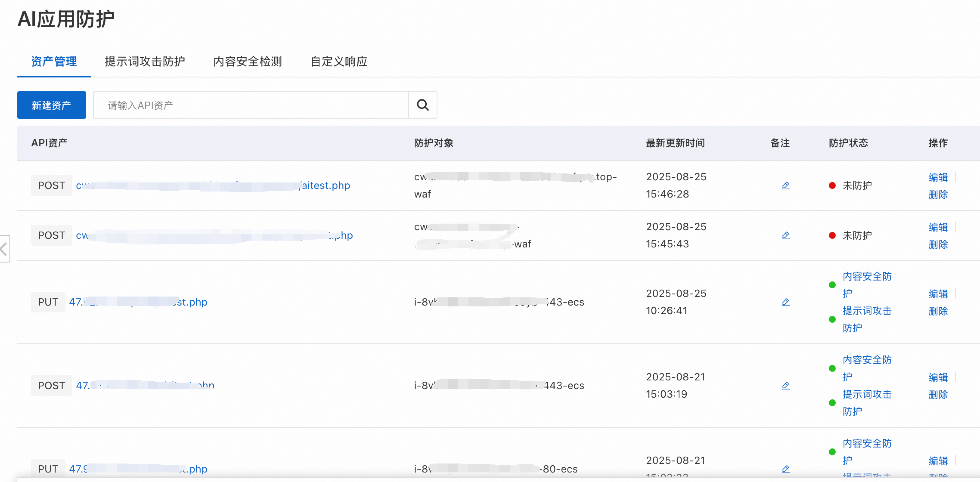Click 删除 for the 15:03:19 asset
This screenshot has width=980, height=482.
[x=938, y=395]
